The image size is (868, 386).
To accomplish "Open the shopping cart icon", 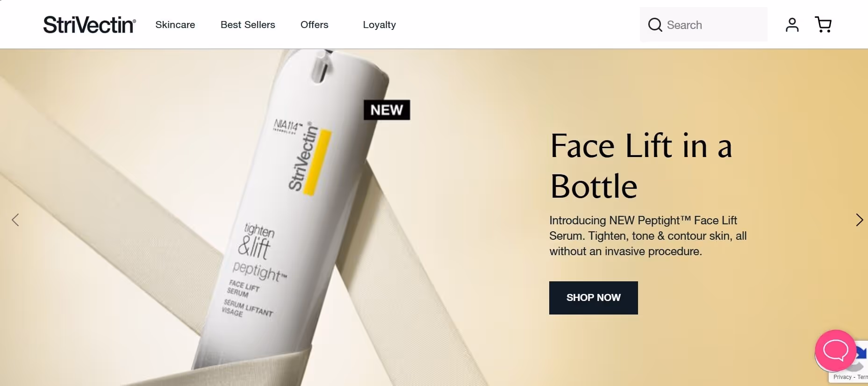I will click(x=823, y=25).
